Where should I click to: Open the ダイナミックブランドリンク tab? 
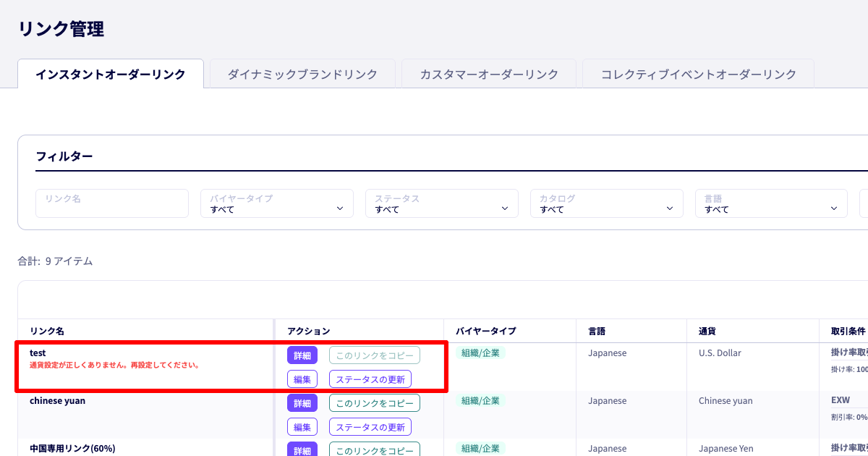302,74
